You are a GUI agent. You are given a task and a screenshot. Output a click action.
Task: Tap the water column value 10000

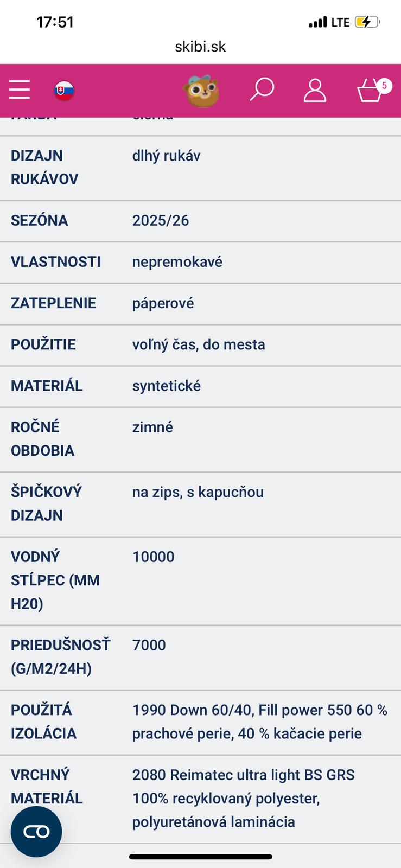click(154, 557)
